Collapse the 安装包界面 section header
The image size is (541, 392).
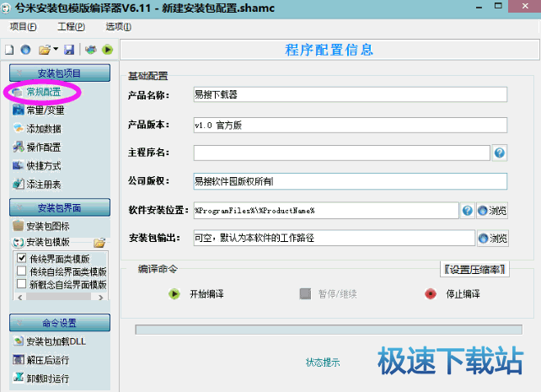[60, 207]
